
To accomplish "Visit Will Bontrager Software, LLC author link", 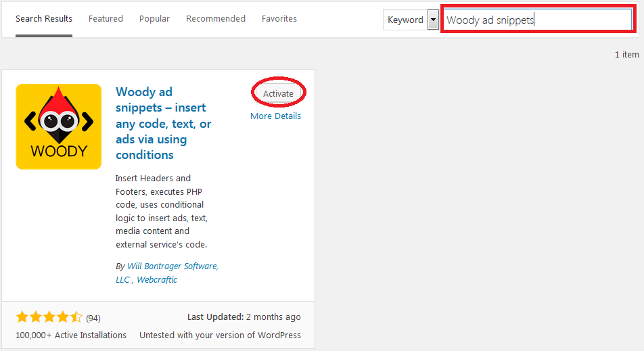I will 166,273.
